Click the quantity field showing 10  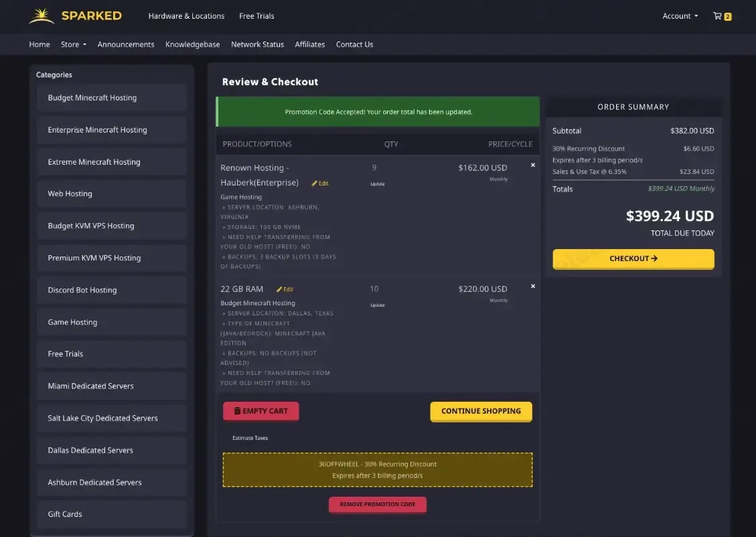coord(374,289)
